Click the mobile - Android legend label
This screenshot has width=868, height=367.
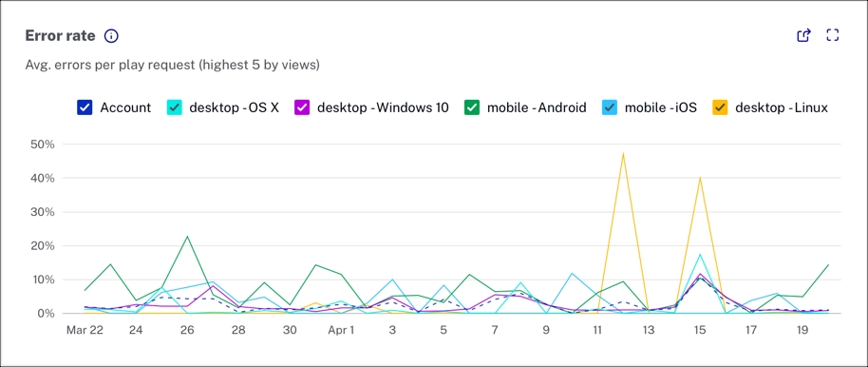(537, 107)
